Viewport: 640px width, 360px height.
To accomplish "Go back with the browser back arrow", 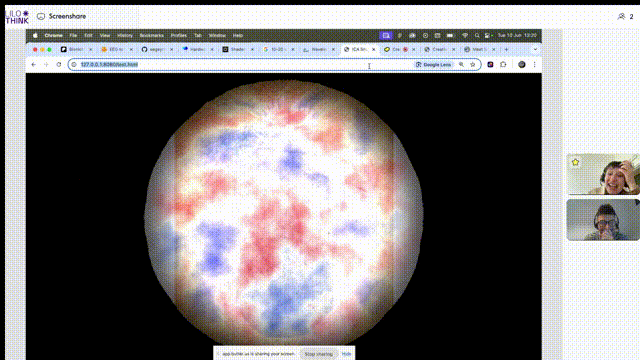I will tap(34, 64).
